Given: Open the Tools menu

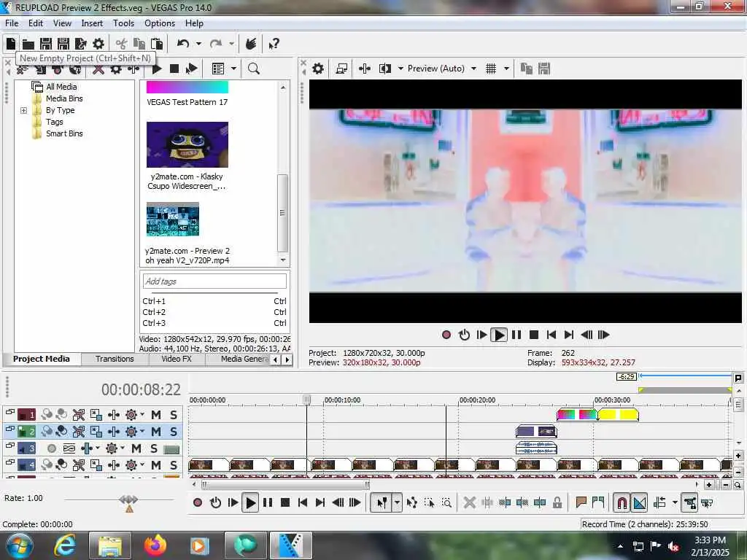Looking at the screenshot, I should click(123, 23).
